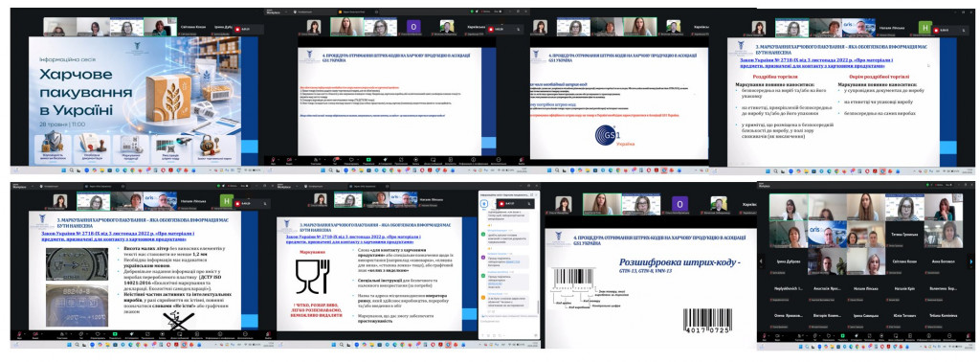
Task: Click green shield icon in slide 4 text-list window
Action: (472, 11)
